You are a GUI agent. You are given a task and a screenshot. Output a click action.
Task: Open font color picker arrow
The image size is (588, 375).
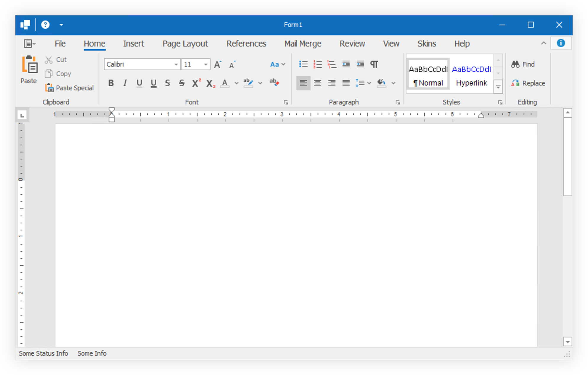pos(236,83)
